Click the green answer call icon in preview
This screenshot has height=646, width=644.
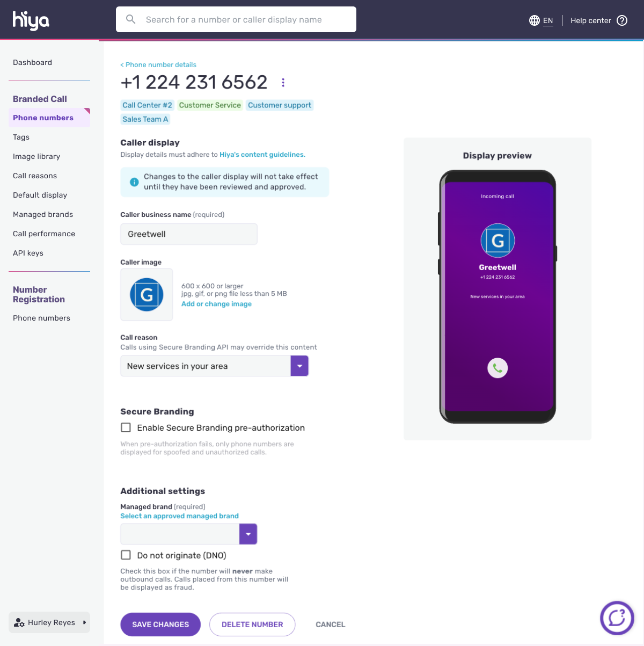point(497,368)
